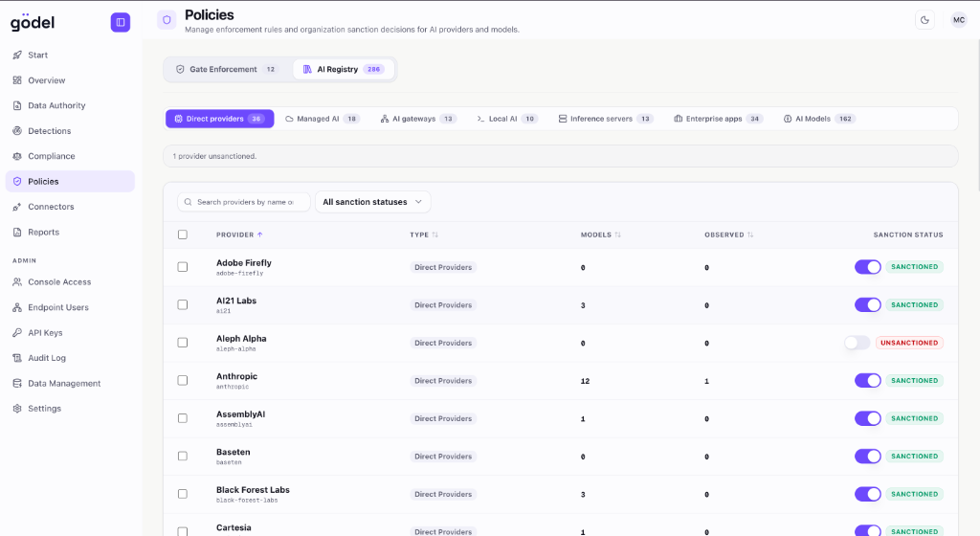Toggle AI21 Labs sanction switch
The width and height of the screenshot is (980, 536).
point(867,305)
